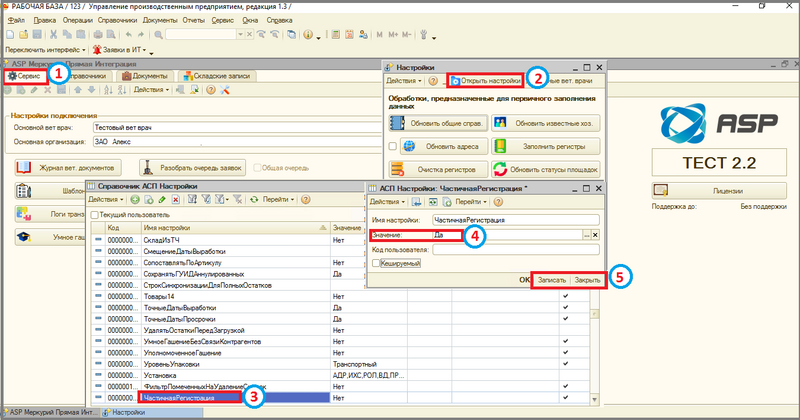
Task: Open the Справка menu
Action: coord(279,20)
